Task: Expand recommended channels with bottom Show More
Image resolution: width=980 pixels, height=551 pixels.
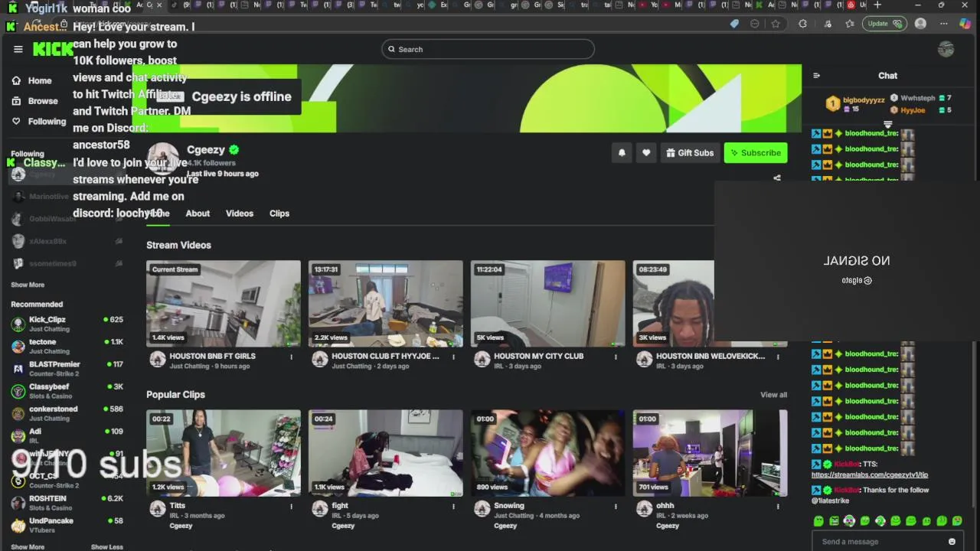Action: [x=28, y=547]
